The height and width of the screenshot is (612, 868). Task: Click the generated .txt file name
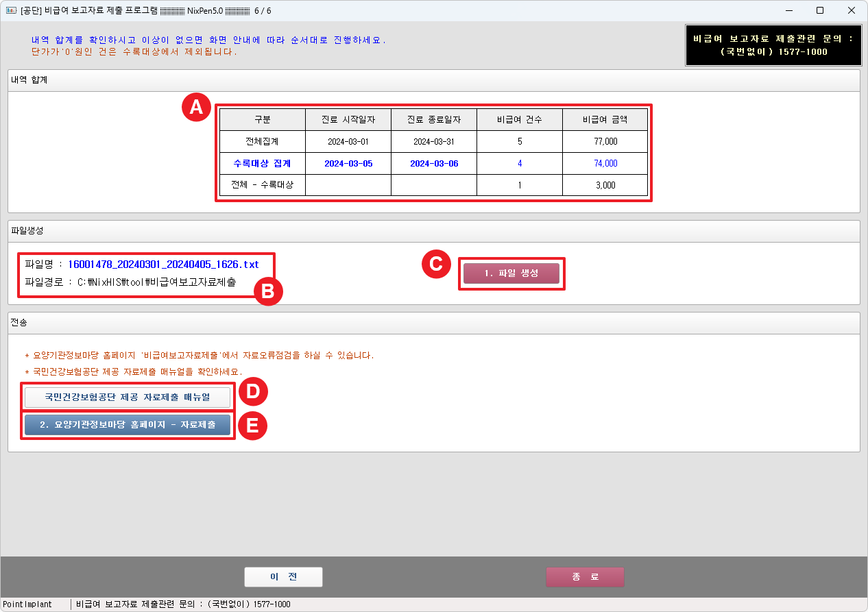[x=163, y=265]
